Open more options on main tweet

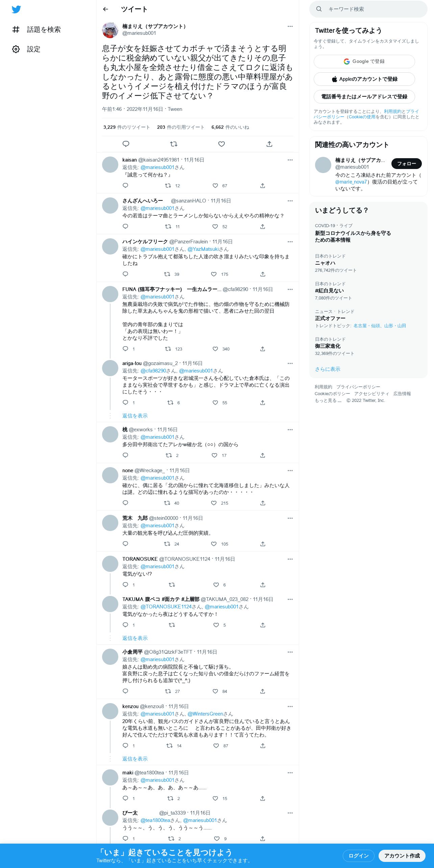290,26
